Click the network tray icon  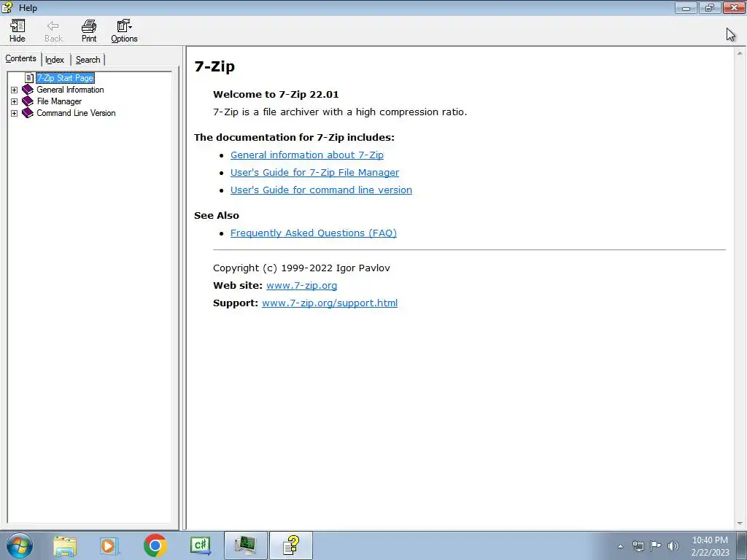pos(638,546)
